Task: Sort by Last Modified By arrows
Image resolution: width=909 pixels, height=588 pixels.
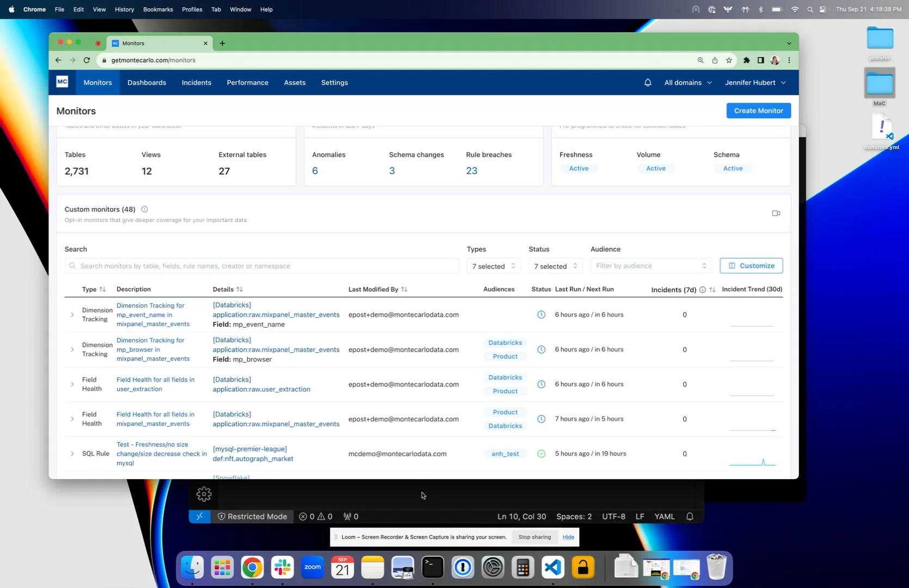Action: 404,290
